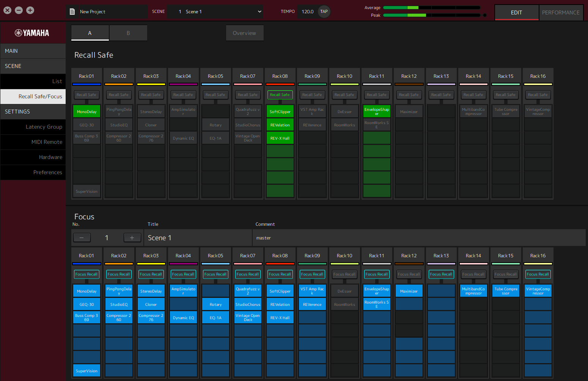588x381 pixels.
Task: Toggle Cloner focus slot in Rack03
Action: [x=151, y=304]
